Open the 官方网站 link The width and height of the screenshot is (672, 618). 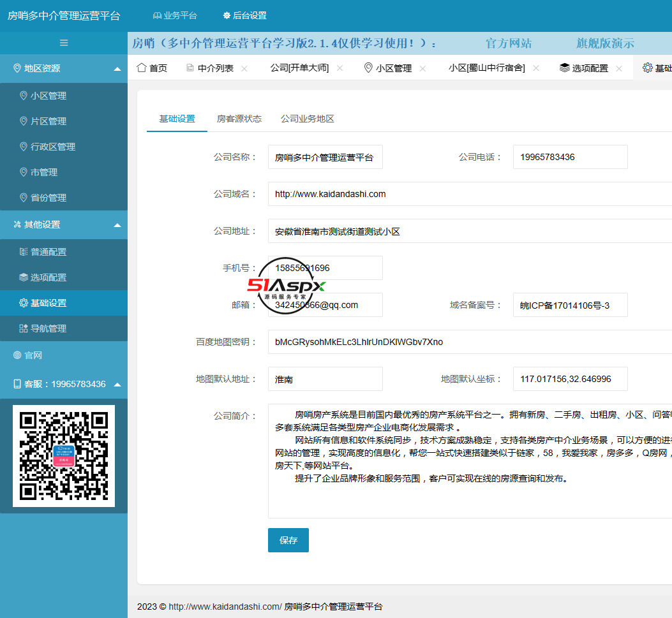point(508,43)
